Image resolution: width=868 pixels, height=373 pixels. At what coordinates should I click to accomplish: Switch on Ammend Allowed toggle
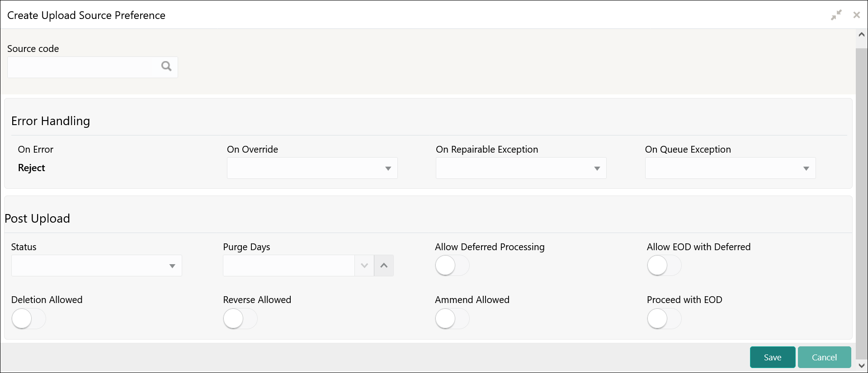(452, 319)
